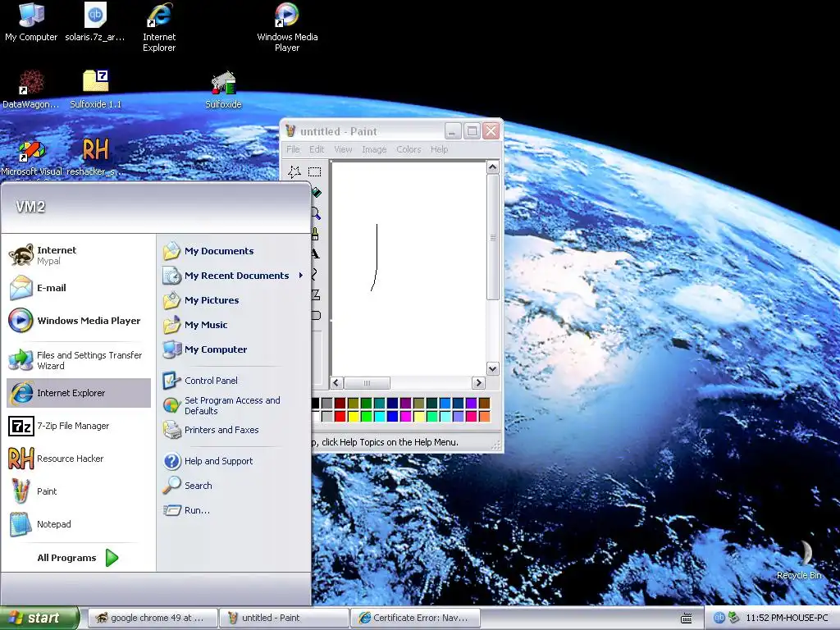Screen dimensions: 840x630
Task: Select Sulfoxide desktop icon
Action: pyautogui.click(x=223, y=89)
